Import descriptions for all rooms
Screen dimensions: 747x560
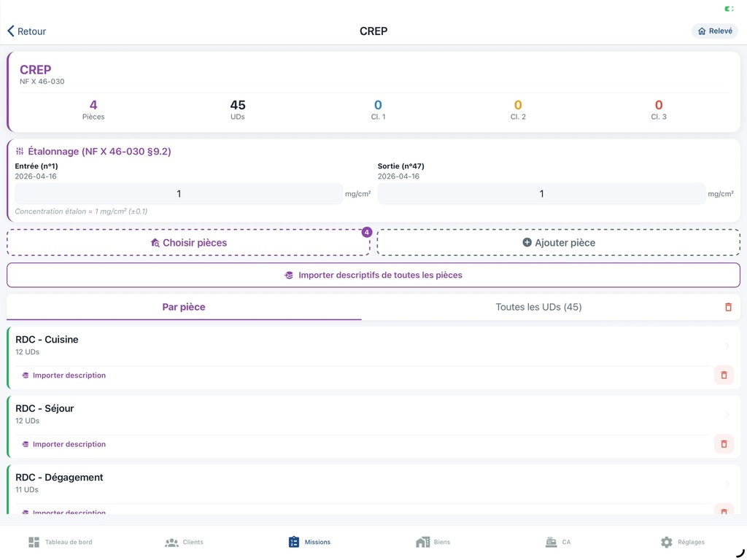373,275
